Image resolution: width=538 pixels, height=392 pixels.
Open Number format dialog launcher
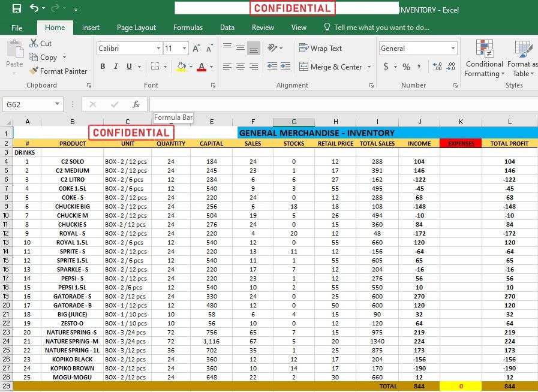coord(455,85)
